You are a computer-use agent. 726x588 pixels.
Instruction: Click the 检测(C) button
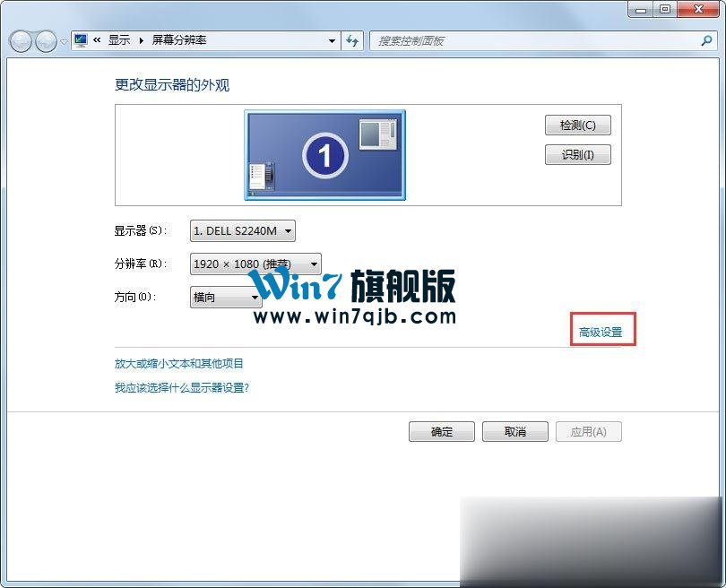(578, 125)
